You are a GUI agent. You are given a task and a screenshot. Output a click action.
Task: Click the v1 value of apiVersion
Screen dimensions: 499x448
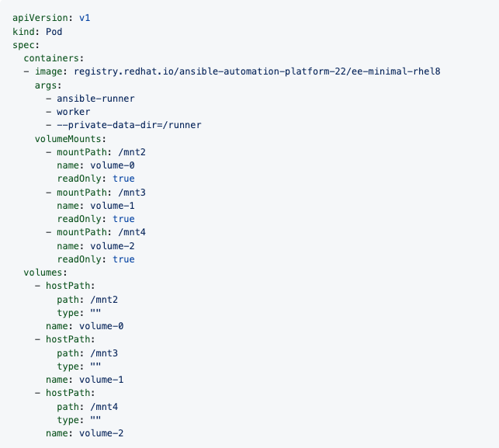click(85, 17)
